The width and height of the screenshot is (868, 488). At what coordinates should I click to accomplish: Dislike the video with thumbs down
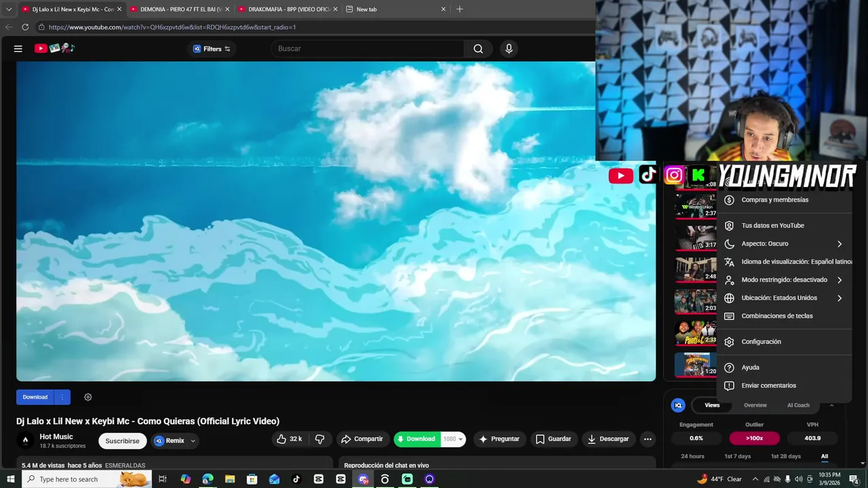click(319, 439)
